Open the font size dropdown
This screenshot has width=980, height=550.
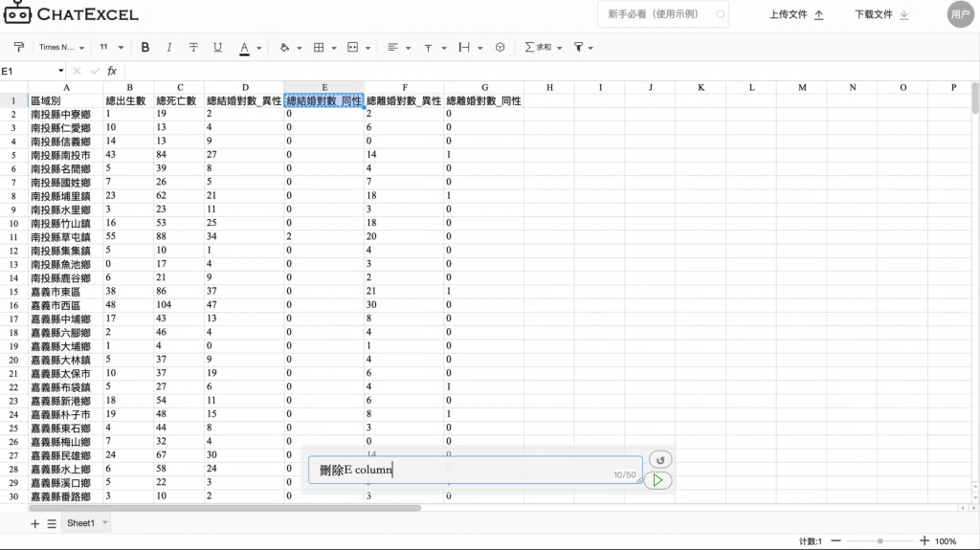(x=112, y=47)
